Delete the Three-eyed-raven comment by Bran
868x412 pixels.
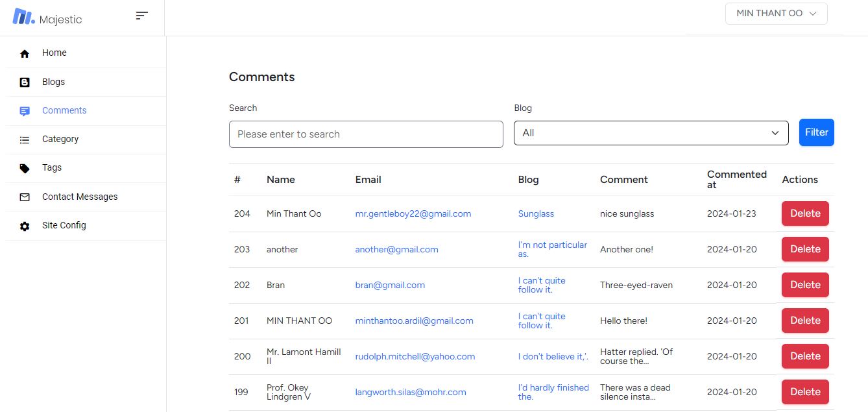[805, 285]
